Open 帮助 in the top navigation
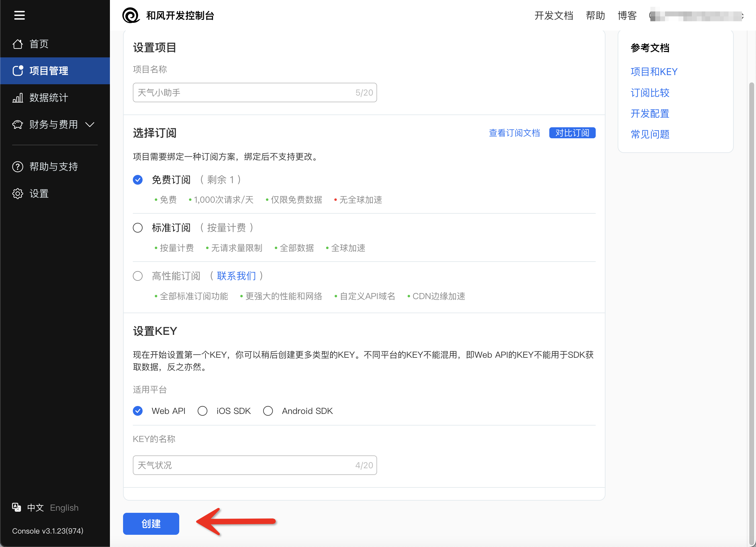The width and height of the screenshot is (756, 547). pos(595,15)
